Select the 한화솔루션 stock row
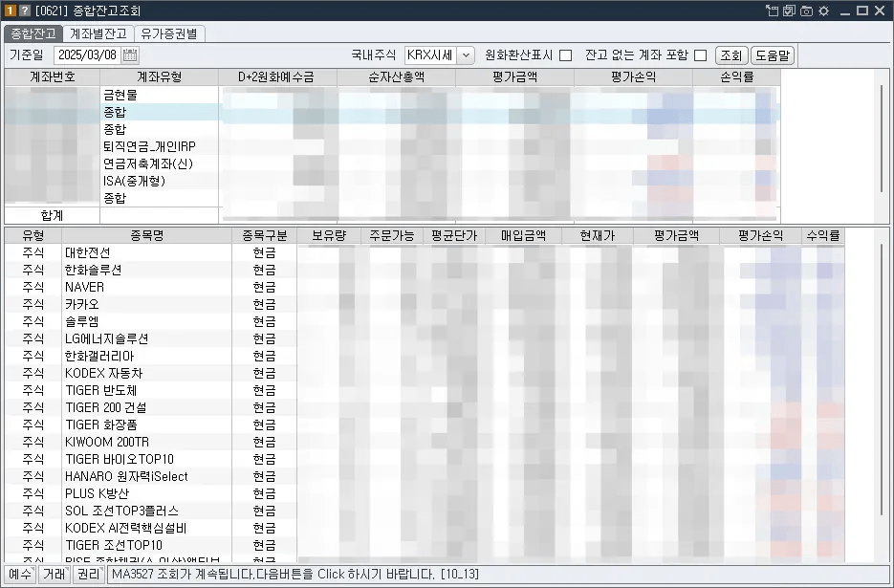Screen dimensions: 894x588 point(425,270)
